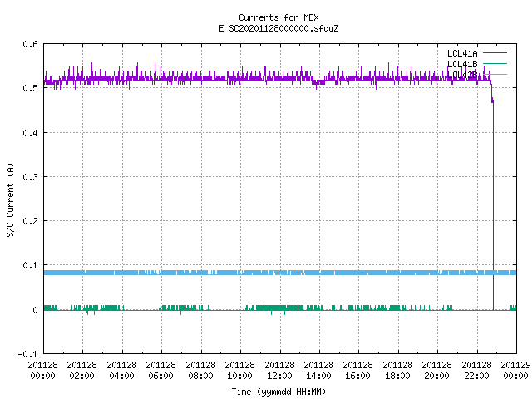Click the '201128 22:00' x-axis tick label
Image resolution: width=532 pixels, height=399 pixels.
[x=476, y=371]
